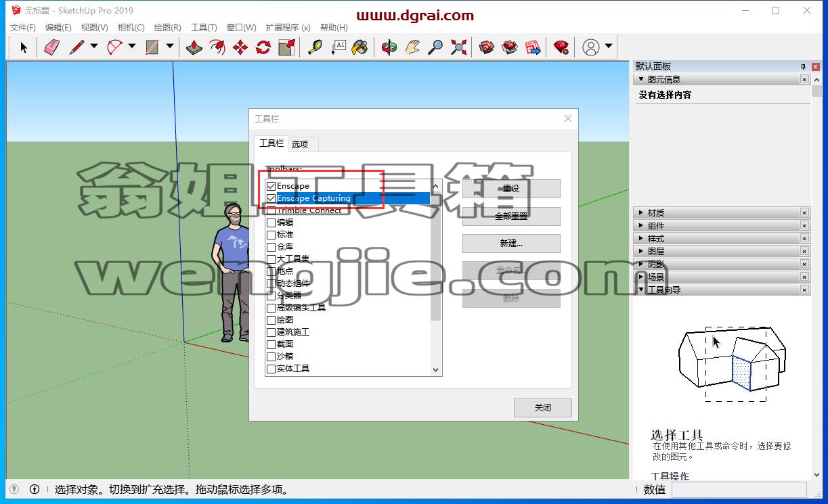Select the arrow Select tool in toolbar

[x=24, y=47]
